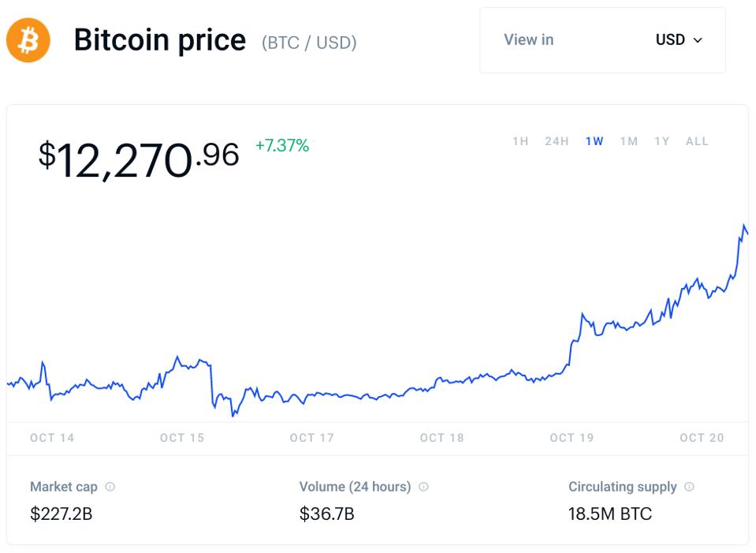Click the OCT 19 date label

coord(571,439)
